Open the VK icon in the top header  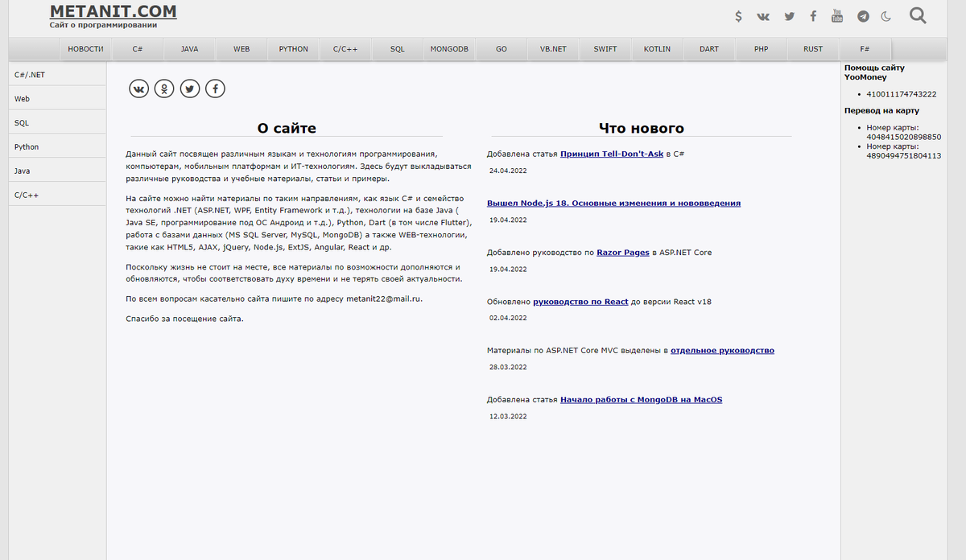pyautogui.click(x=763, y=16)
